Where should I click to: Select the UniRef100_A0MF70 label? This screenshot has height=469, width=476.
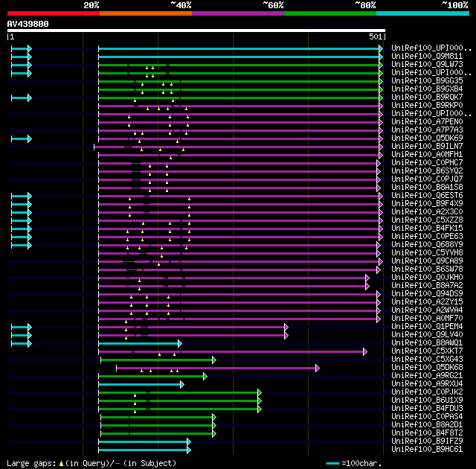(427, 319)
